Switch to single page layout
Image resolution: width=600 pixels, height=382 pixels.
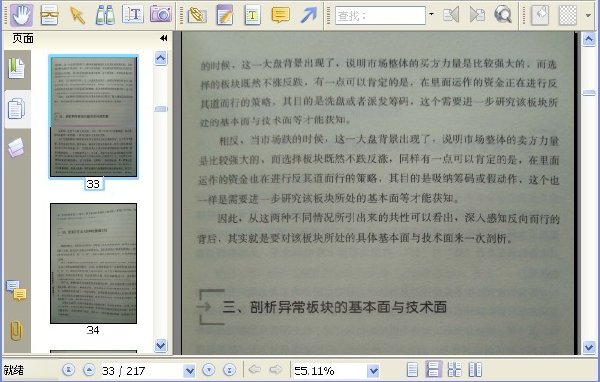pos(412,370)
